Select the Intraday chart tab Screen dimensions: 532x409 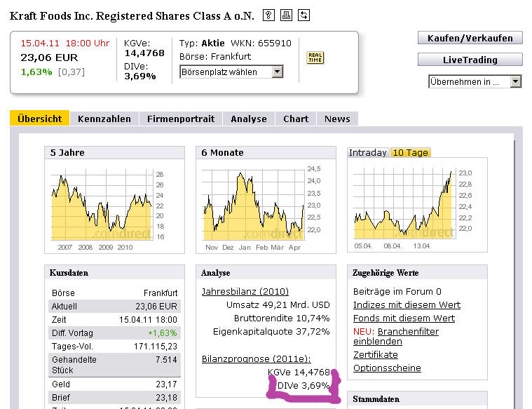coord(368,152)
